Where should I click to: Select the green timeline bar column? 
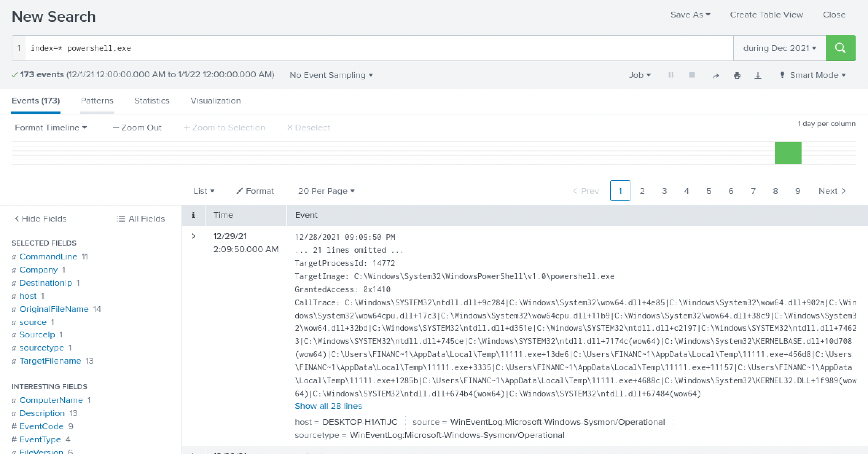coord(788,153)
